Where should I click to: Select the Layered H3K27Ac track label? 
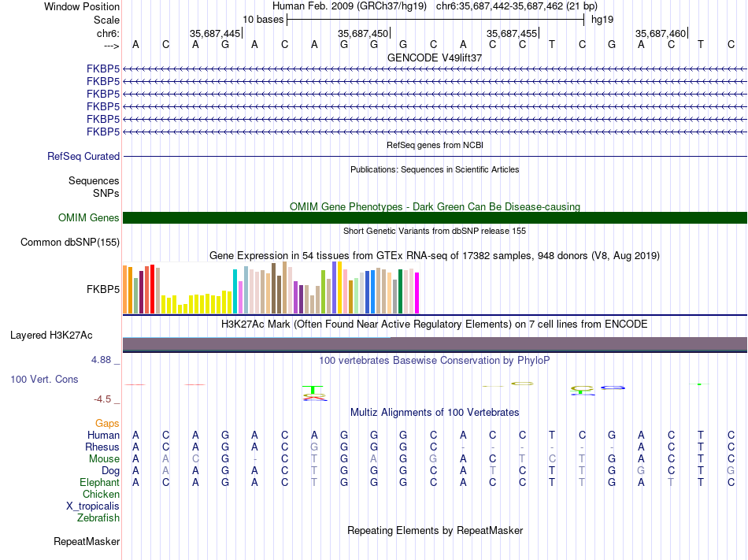[x=51, y=336]
